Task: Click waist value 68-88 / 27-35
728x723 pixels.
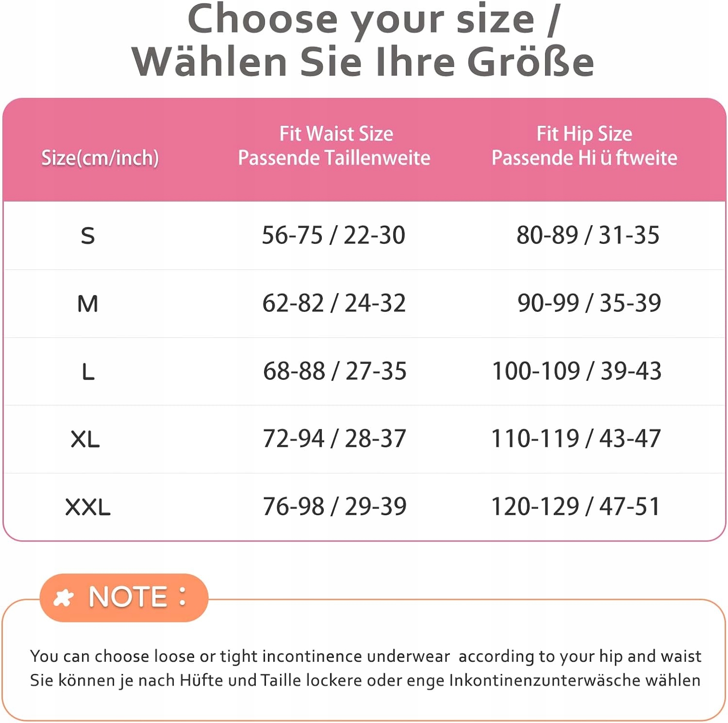Action: [335, 371]
